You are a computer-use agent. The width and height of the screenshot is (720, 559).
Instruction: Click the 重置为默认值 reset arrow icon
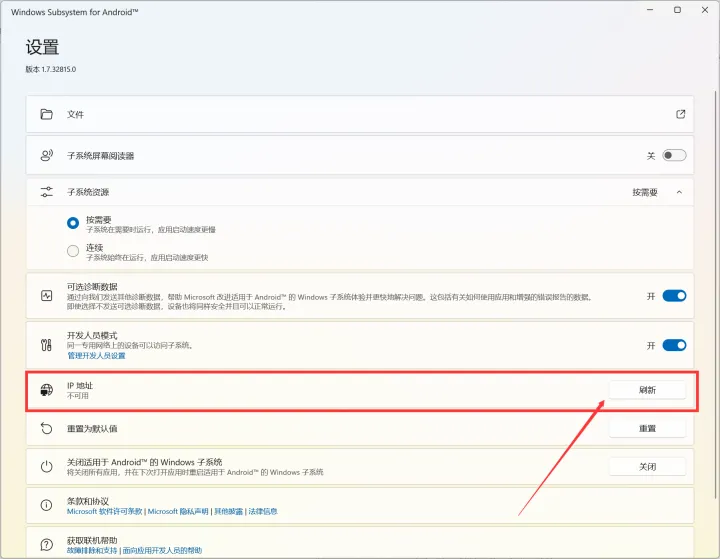pos(46,428)
